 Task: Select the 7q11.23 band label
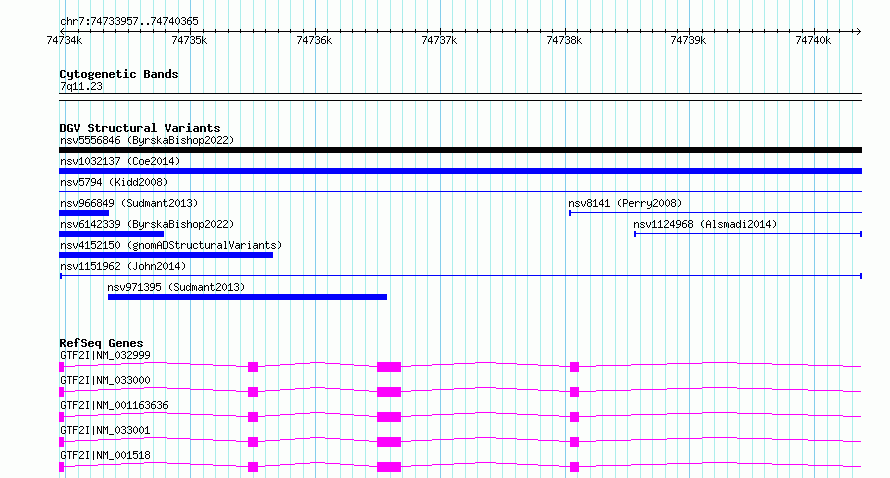tap(81, 86)
